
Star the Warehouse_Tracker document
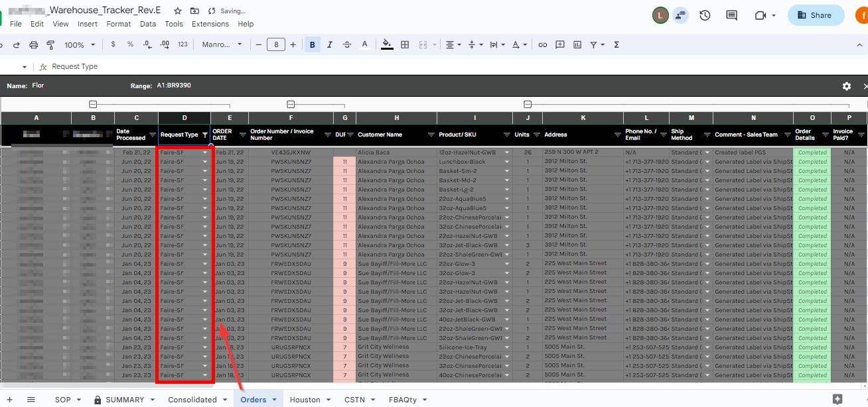click(177, 11)
